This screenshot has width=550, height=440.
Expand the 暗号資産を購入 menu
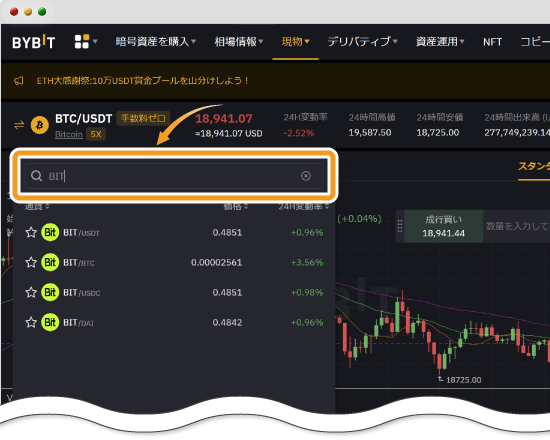pyautogui.click(x=156, y=42)
